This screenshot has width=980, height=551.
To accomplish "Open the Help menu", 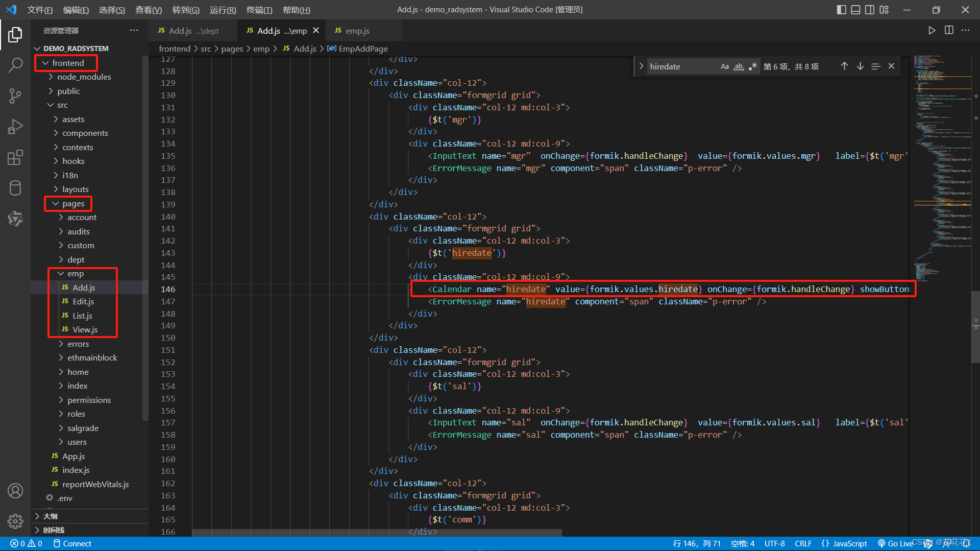I will (296, 10).
